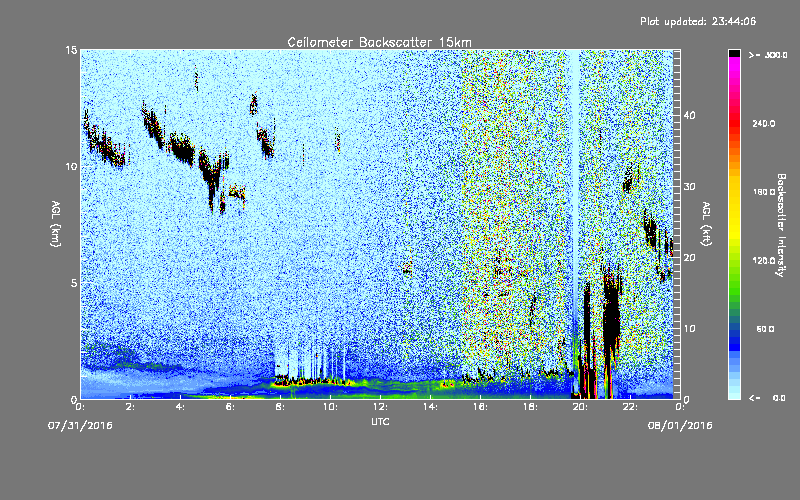This screenshot has height=500, width=800.
Task: Click the "16:" hour tick label
Action: (x=481, y=407)
